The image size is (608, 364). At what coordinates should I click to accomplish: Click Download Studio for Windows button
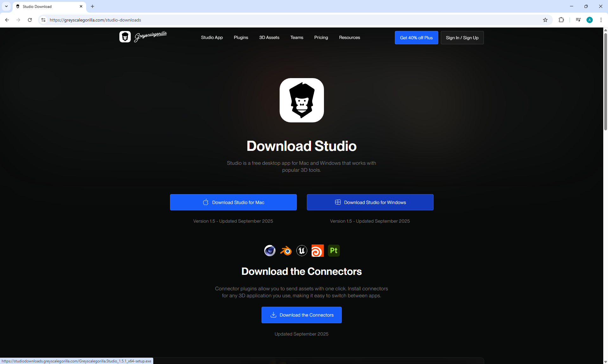point(370,202)
